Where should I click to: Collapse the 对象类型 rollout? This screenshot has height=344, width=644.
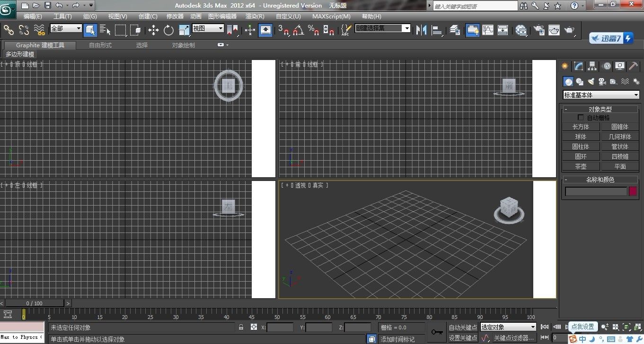600,109
